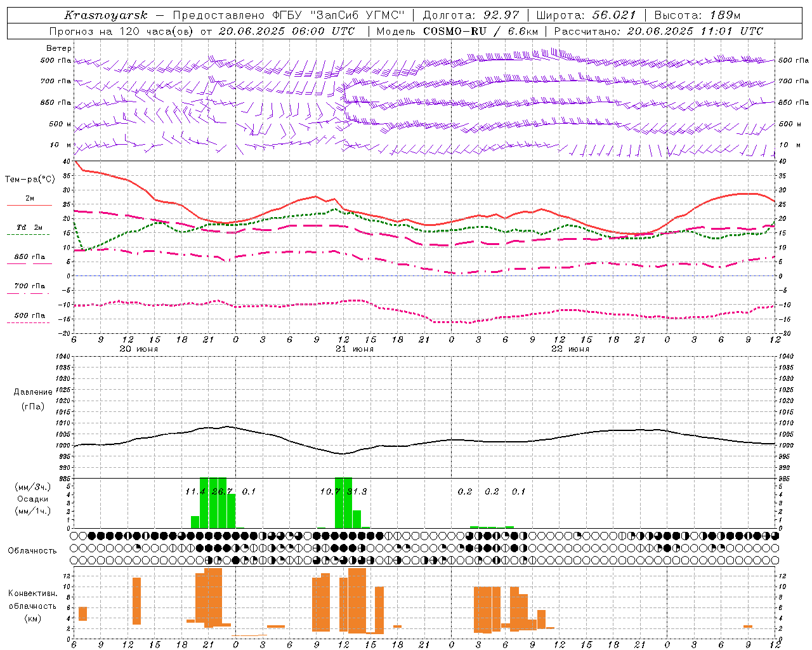This screenshot has width=812, height=650.
Task: Click the Осадки panel label
Action: [32, 499]
